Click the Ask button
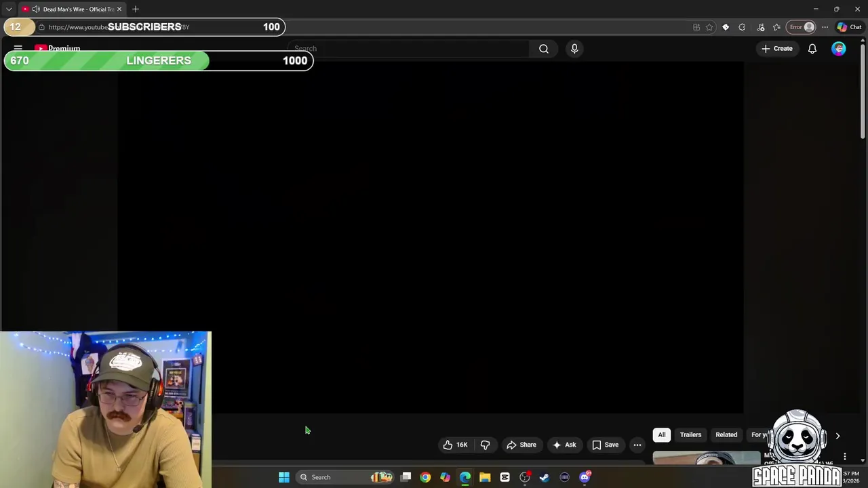This screenshot has height=488, width=868. [x=564, y=445]
